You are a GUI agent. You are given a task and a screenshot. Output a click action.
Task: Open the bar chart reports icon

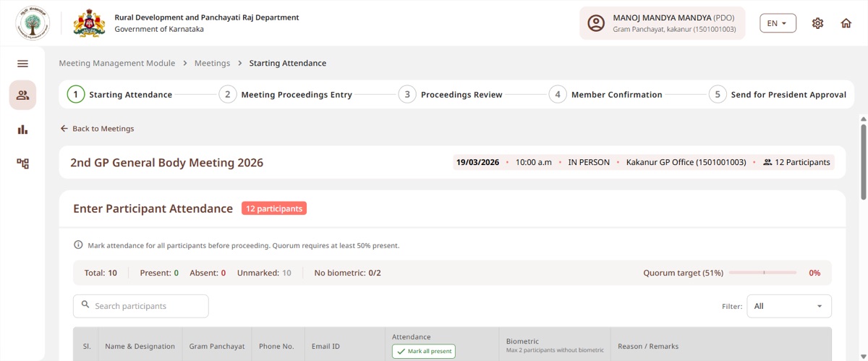[22, 129]
